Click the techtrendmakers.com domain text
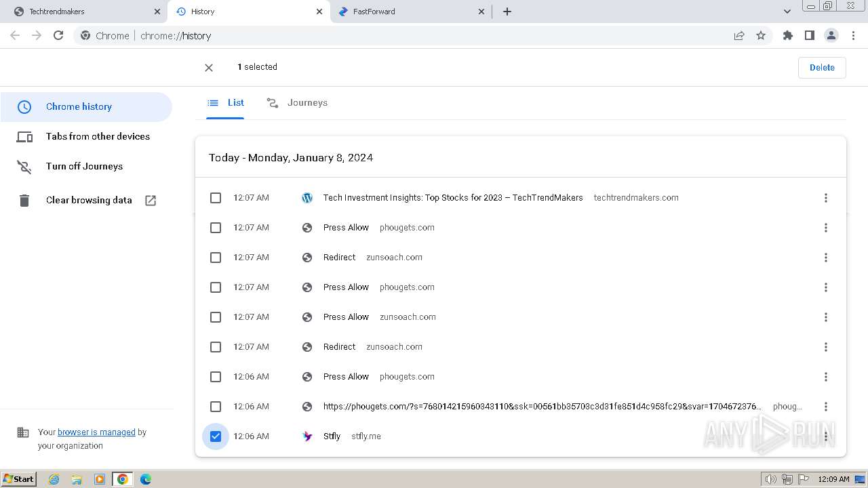 click(x=636, y=198)
